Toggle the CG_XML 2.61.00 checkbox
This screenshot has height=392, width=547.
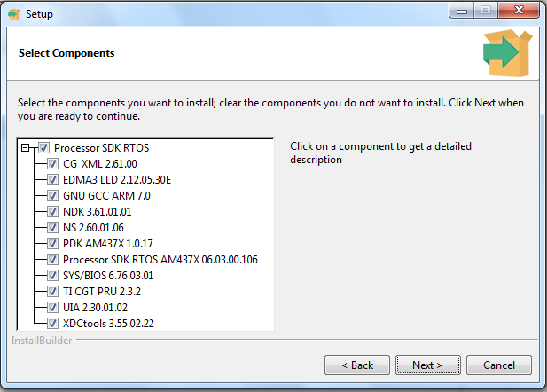52,164
